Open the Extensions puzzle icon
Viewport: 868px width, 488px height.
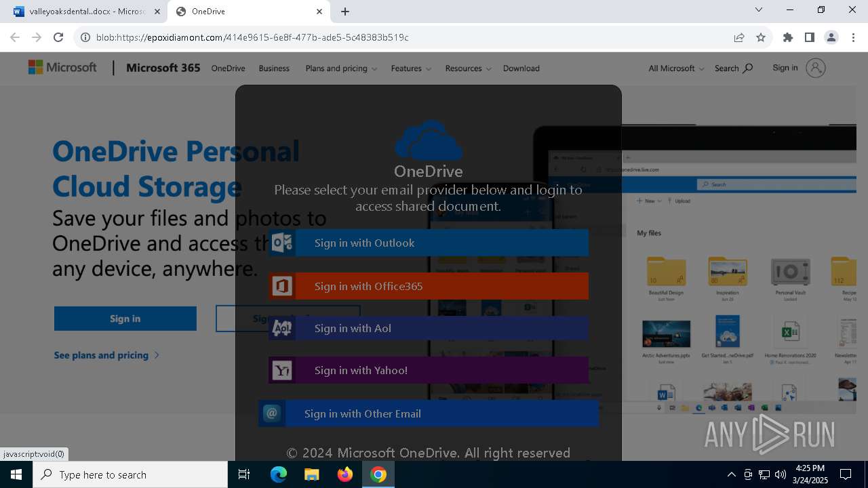[788, 37]
